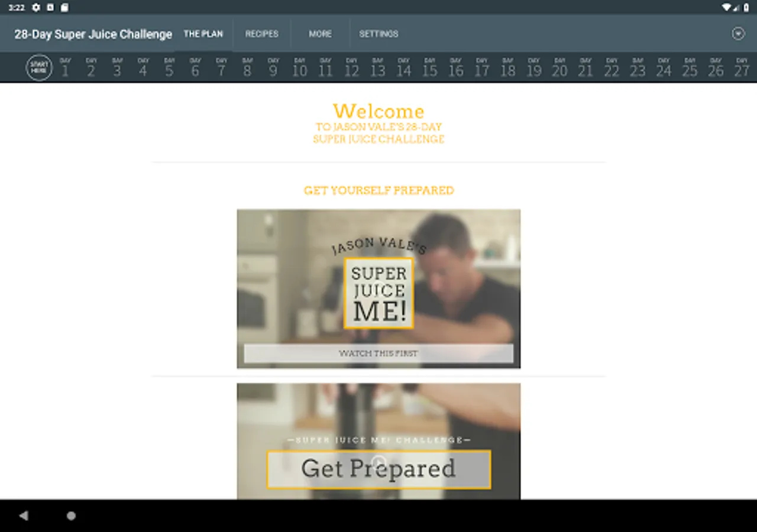Click the 28-Day Super Juice Challenge title
This screenshot has width=757, height=532.
93,34
